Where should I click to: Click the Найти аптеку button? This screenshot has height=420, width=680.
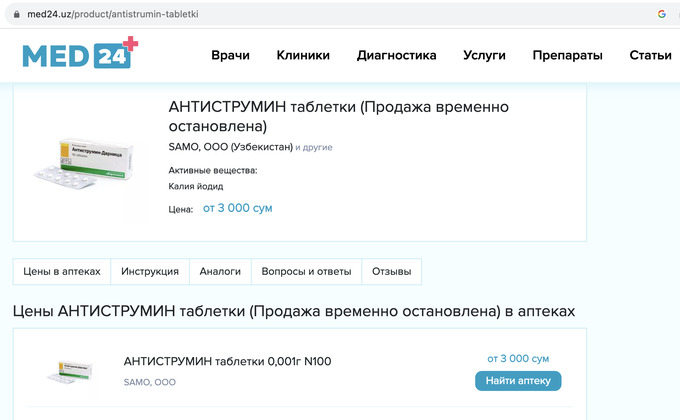click(518, 381)
